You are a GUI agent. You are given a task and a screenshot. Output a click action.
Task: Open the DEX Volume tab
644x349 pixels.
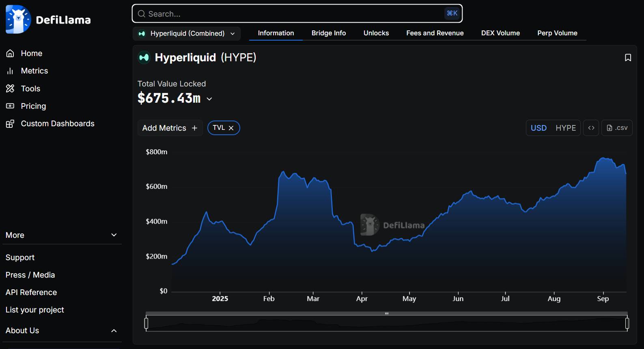tap(500, 33)
